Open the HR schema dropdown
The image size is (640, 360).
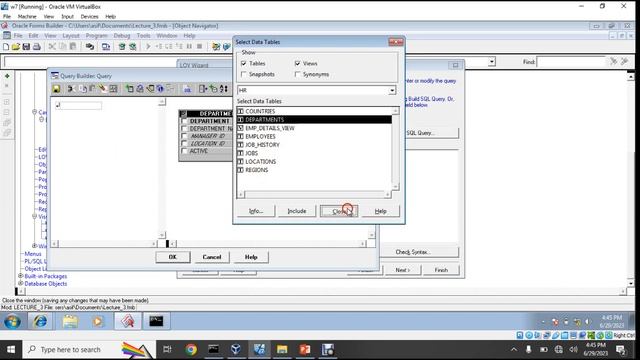point(392,90)
